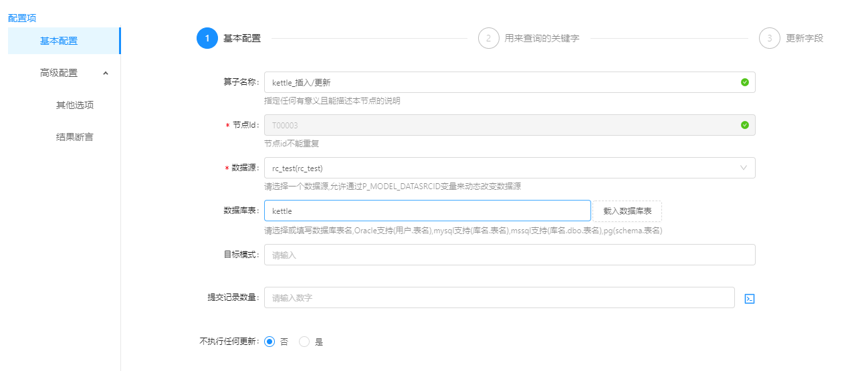Click the 数据源 dropdown arrow
The width and height of the screenshot is (868, 371).
point(744,168)
